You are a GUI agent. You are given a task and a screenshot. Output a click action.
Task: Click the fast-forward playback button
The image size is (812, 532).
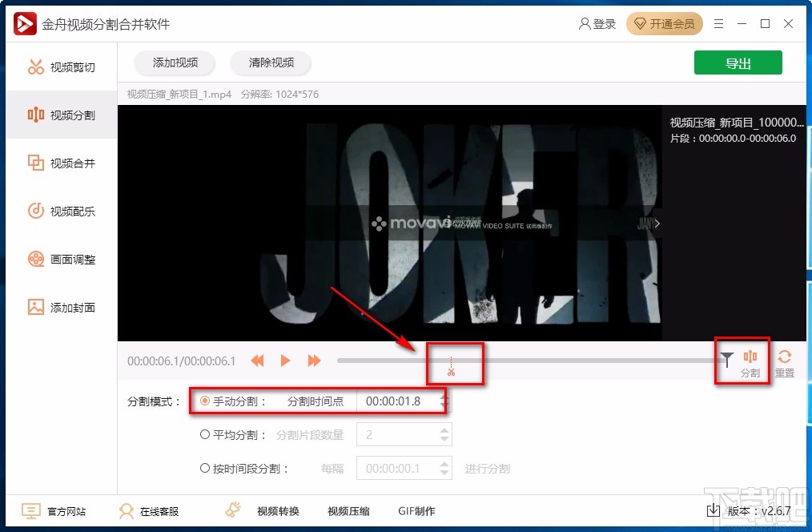314,361
